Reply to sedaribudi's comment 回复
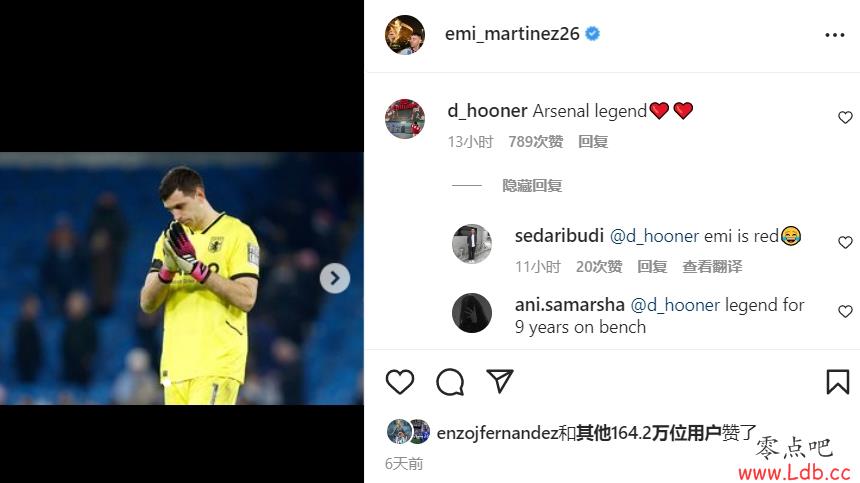This screenshot has height=483, width=860. coord(652,266)
